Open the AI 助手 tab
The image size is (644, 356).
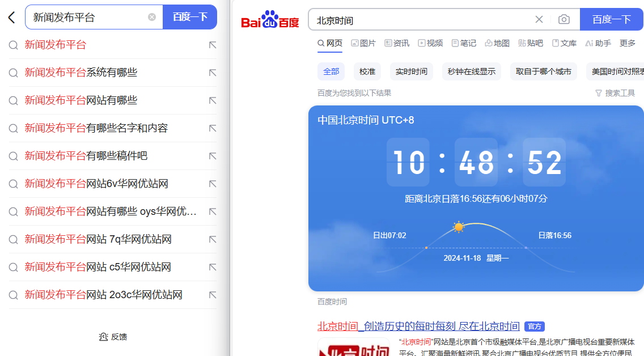point(598,43)
